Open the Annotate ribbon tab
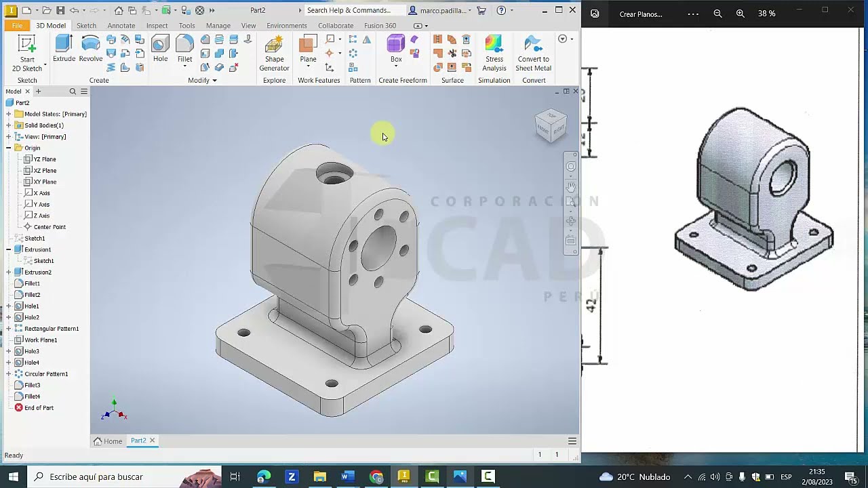The image size is (868, 488). tap(121, 26)
